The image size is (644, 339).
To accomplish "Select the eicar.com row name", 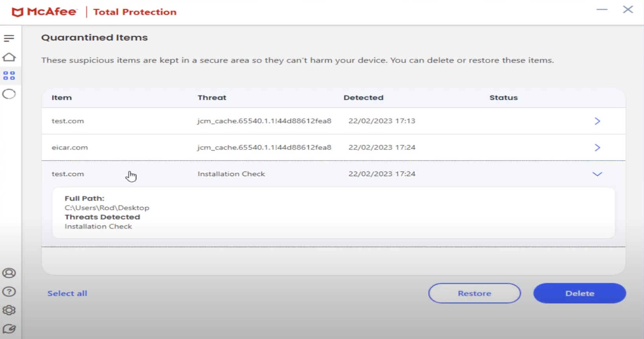I will click(x=70, y=148).
